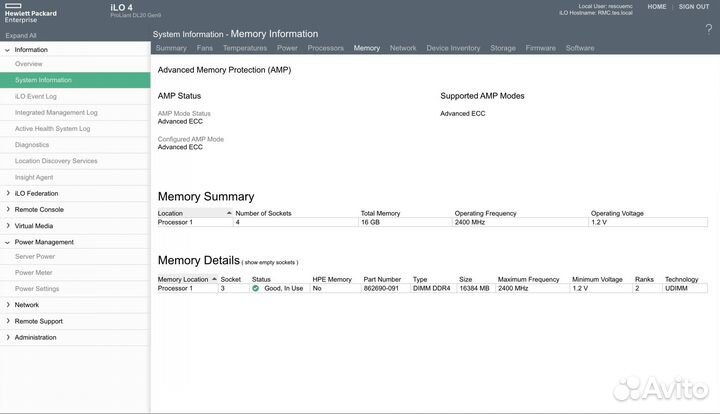Click Socket column header
The height and width of the screenshot is (414, 720).
(230, 279)
